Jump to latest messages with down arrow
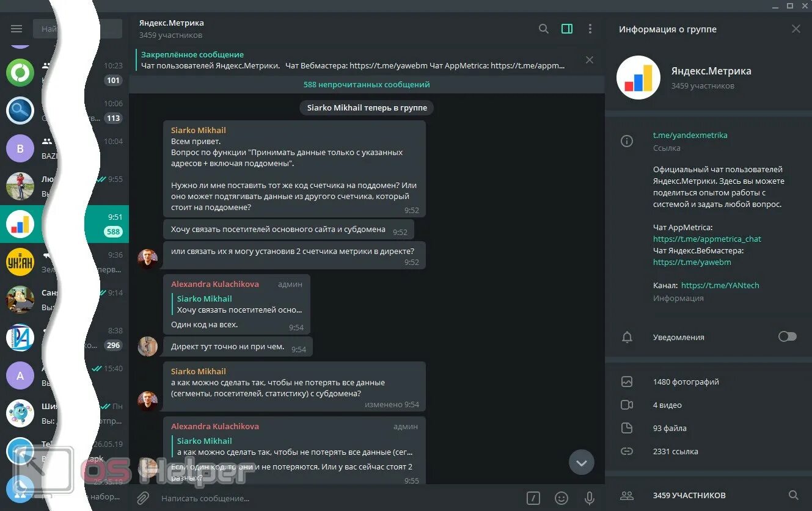This screenshot has width=812, height=511. point(581,463)
